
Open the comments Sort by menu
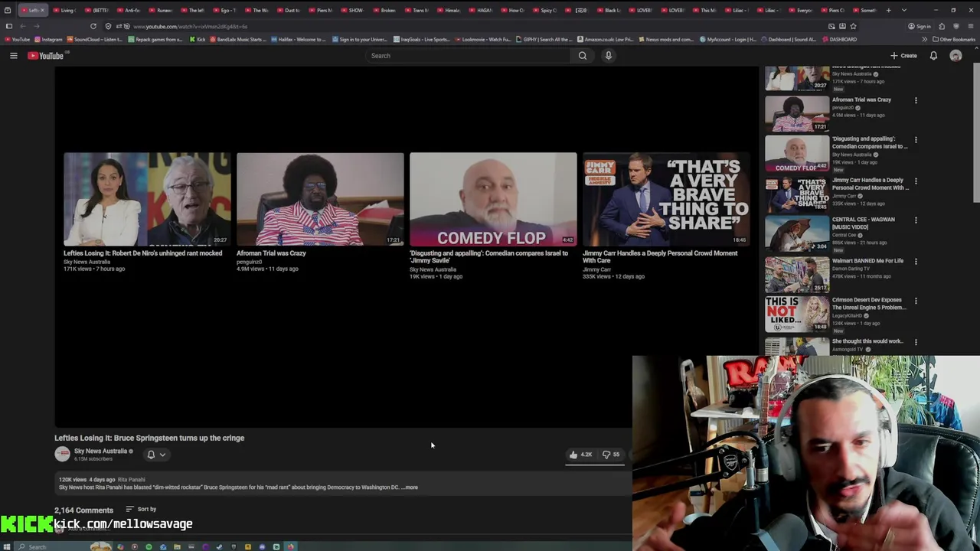point(142,509)
